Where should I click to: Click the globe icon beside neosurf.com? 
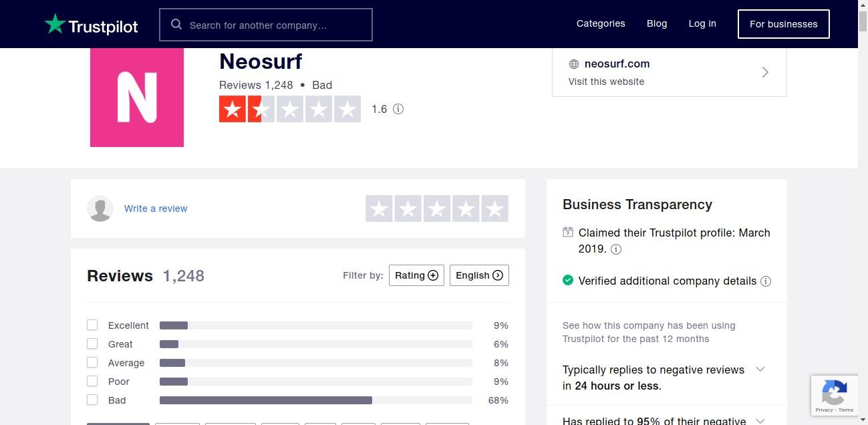tap(573, 64)
